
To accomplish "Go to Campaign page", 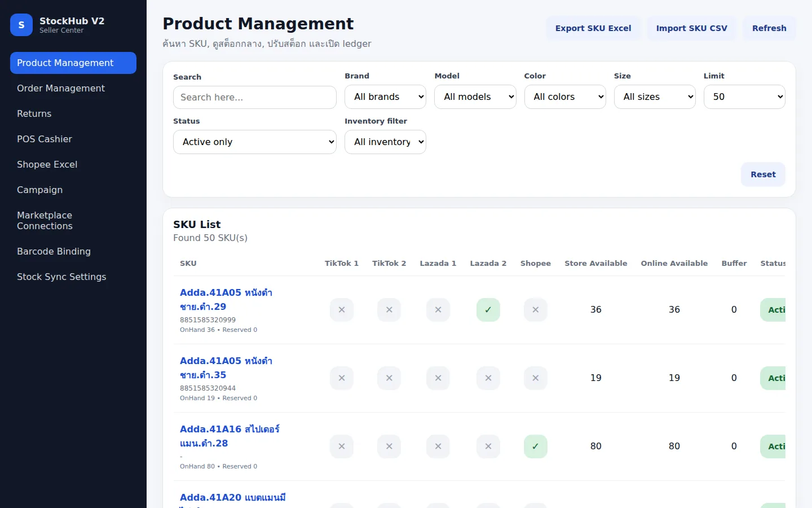I will 73,190.
